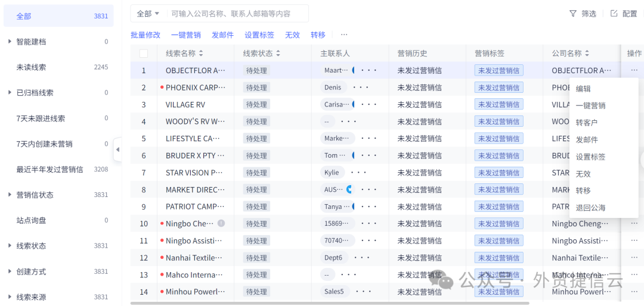
Task: Click contact chip Kylie
Action: click(332, 173)
